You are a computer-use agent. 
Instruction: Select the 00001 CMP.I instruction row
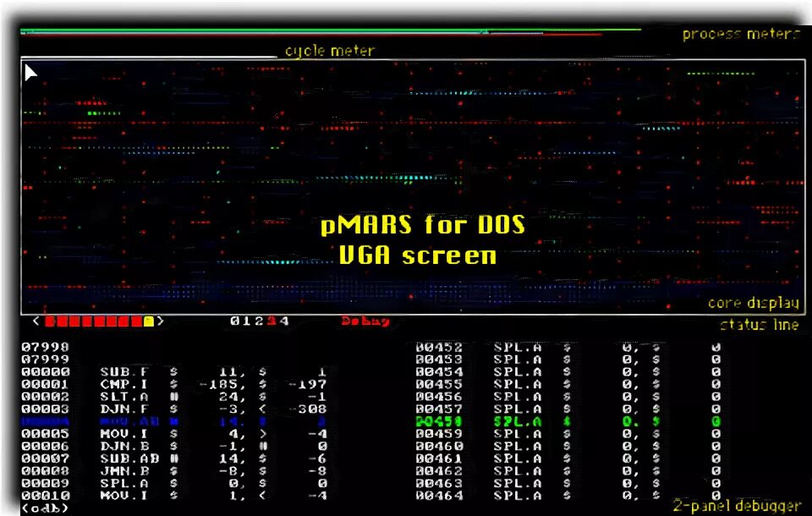(174, 384)
